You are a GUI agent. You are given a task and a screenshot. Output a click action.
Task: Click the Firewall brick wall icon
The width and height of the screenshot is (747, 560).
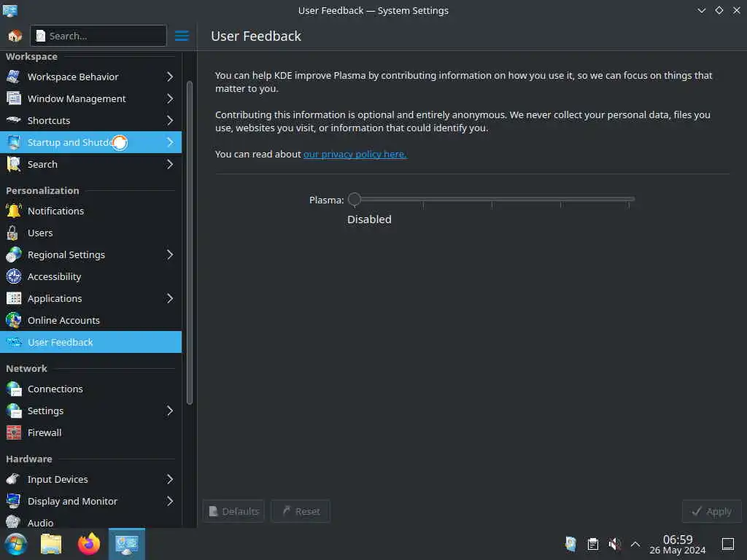click(13, 432)
